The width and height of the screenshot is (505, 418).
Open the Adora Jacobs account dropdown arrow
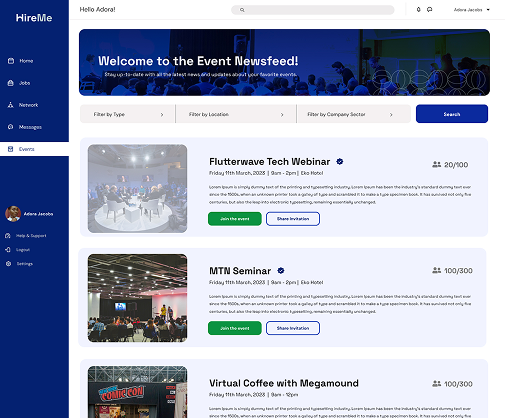click(488, 10)
